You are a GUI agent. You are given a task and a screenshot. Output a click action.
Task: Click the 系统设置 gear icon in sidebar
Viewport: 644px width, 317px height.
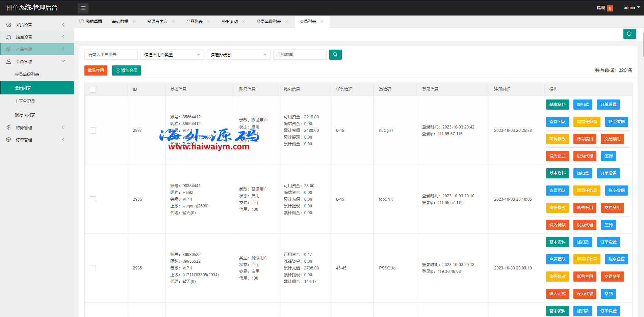[9, 25]
